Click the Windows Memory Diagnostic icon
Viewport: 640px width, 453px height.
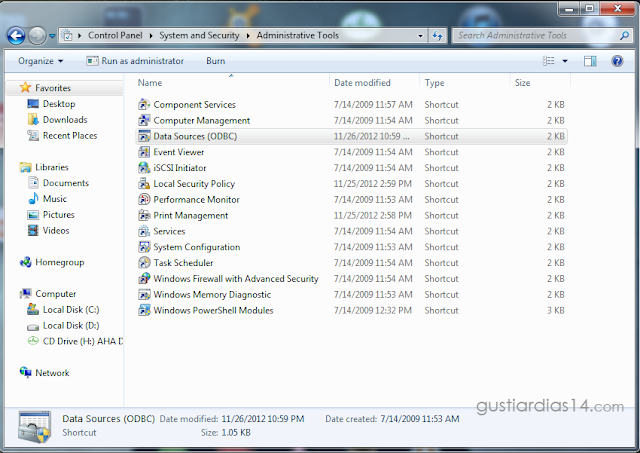click(144, 295)
